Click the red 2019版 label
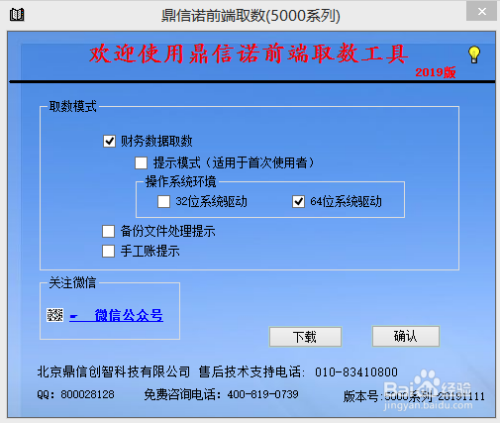The image size is (500, 423). (435, 72)
